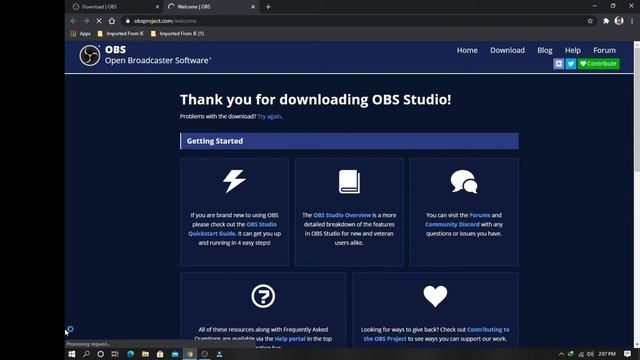Image resolution: width=640 pixels, height=360 pixels.
Task: Open the Download page from the navigation
Action: [x=507, y=50]
